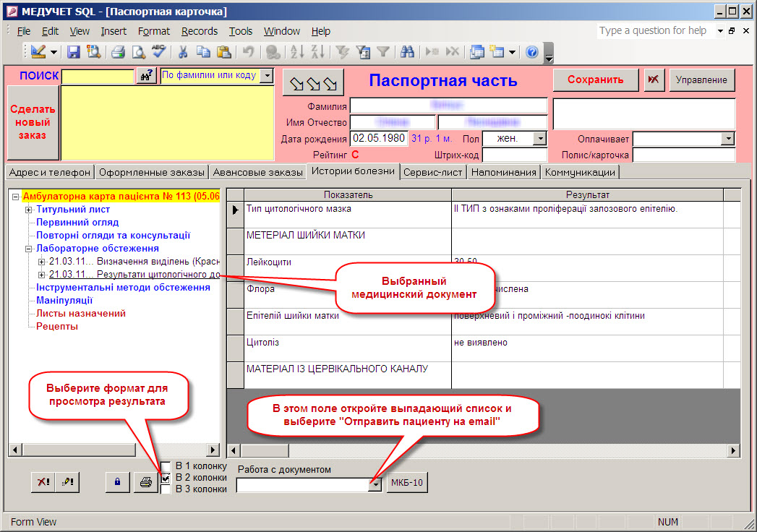Click the search binoculars button beside ПОИСК
The image size is (757, 532).
tap(146, 76)
